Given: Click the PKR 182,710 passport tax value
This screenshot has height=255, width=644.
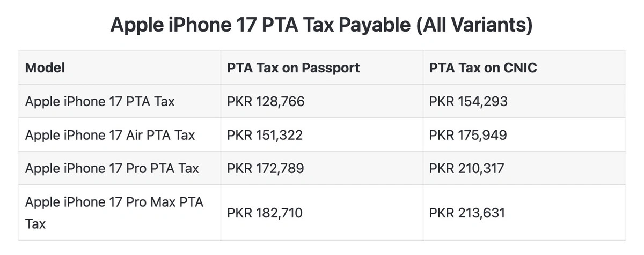Looking at the screenshot, I should pyautogui.click(x=265, y=213).
